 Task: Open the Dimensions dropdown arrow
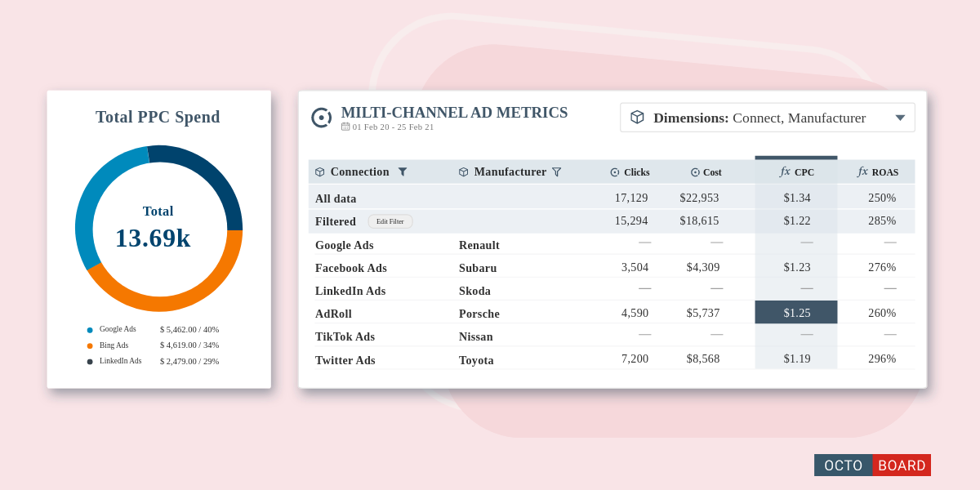pos(900,118)
